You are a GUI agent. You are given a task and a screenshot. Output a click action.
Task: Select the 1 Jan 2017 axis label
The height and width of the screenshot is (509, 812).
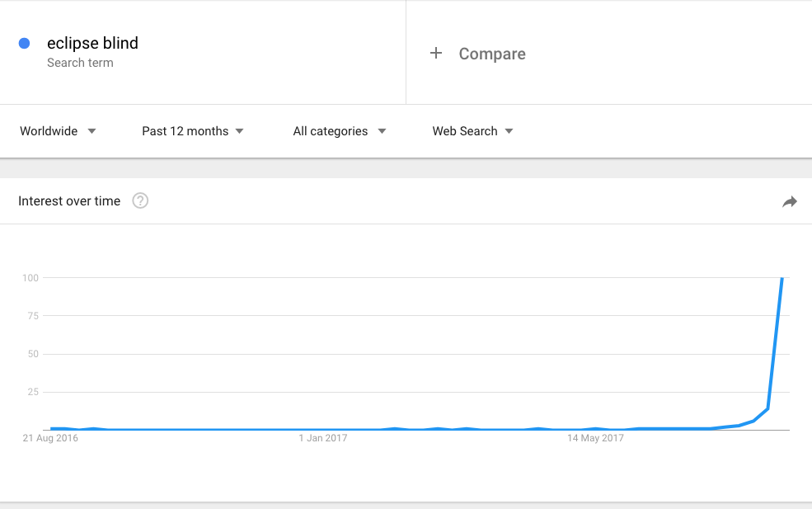tap(323, 438)
